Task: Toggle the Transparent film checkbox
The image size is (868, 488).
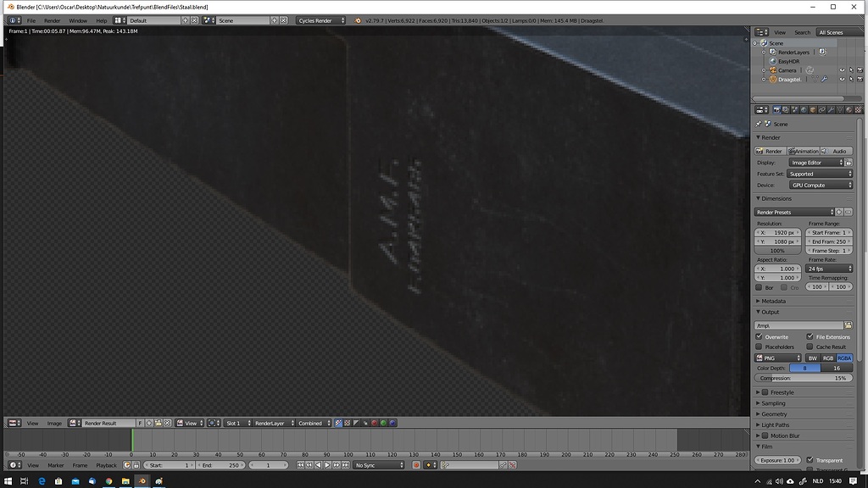Action: 810,460
